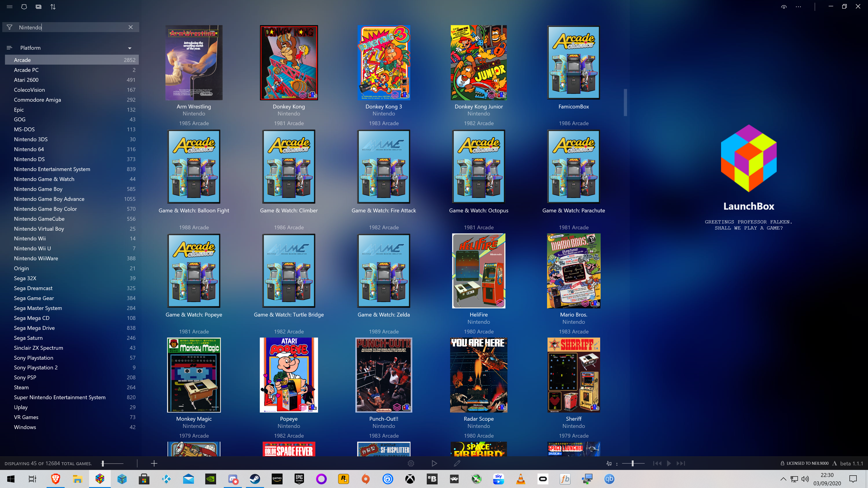Viewport: 868px width, 488px height.
Task: Open Xbox app from taskbar
Action: [410, 479]
